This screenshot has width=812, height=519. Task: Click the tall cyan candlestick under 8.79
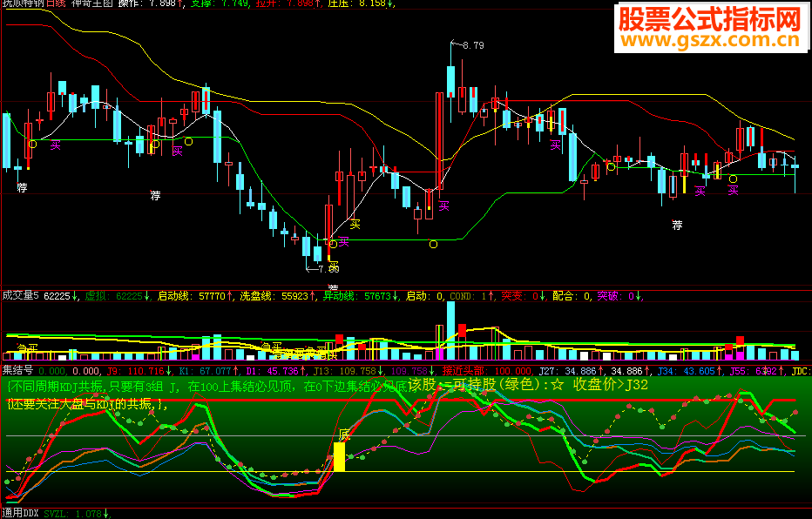pyautogui.click(x=450, y=80)
